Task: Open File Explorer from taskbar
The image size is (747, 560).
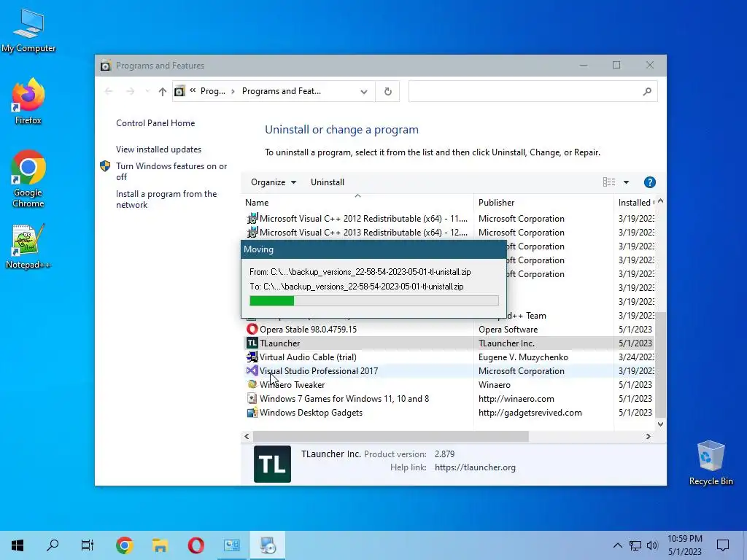Action: 160,545
